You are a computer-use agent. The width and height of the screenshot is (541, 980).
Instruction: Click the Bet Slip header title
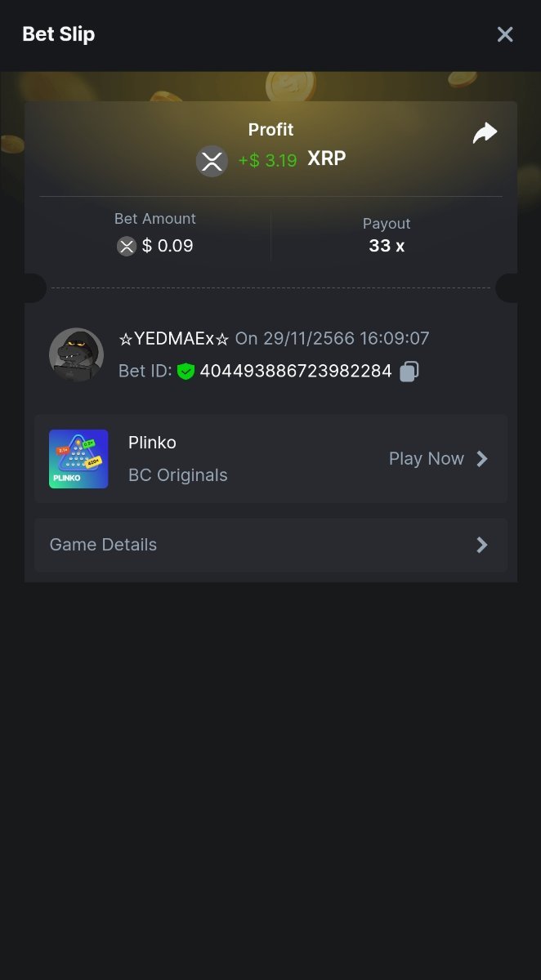(x=59, y=34)
